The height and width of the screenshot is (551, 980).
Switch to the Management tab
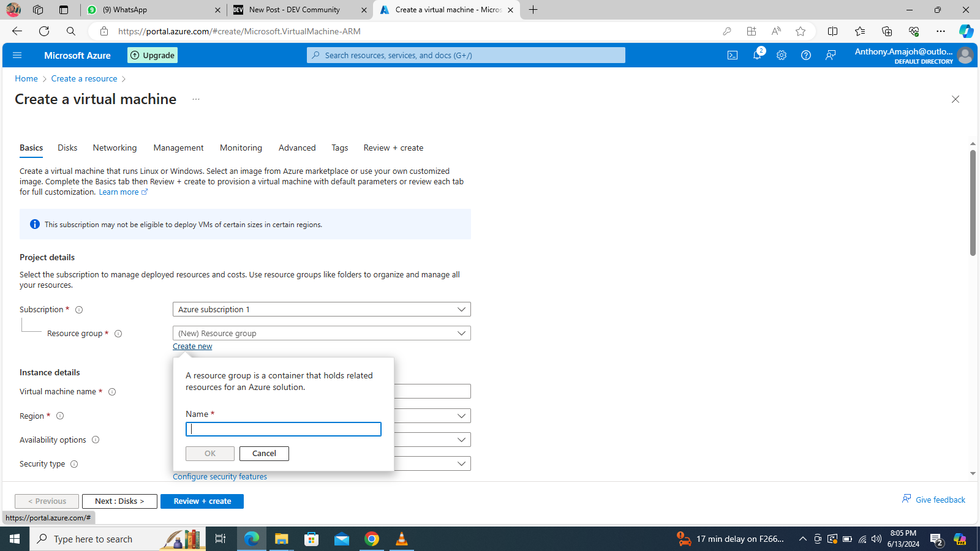pos(178,148)
